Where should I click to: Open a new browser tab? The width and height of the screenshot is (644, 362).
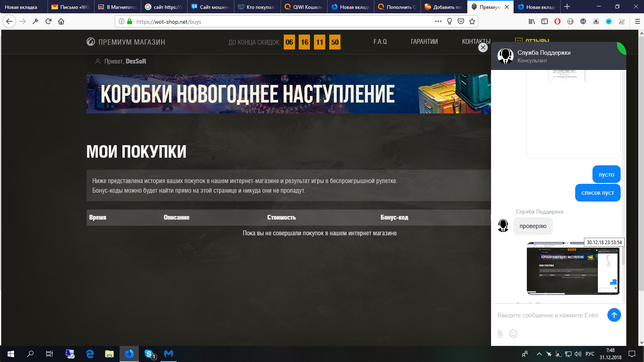click(x=567, y=6)
